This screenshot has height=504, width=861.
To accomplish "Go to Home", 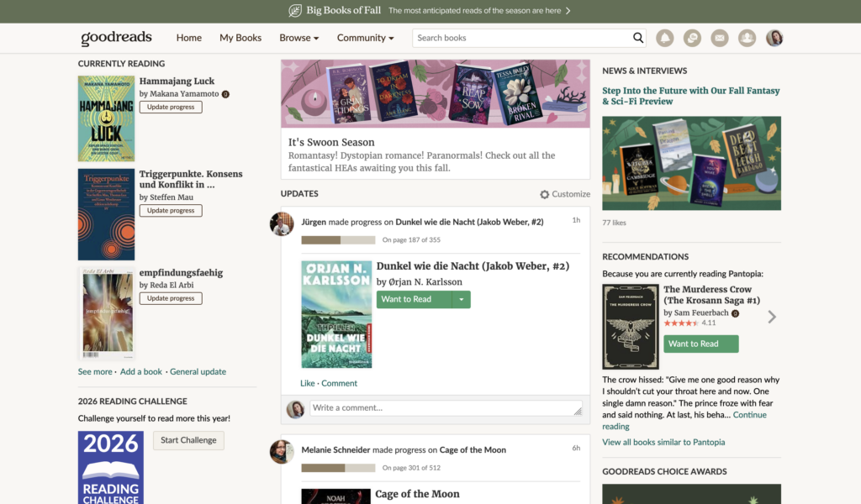I will (189, 38).
